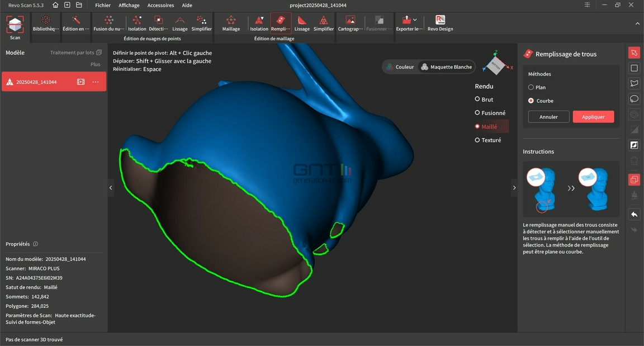Open the Lissage tool in mesh editing
644x346 pixels.
[x=302, y=23]
